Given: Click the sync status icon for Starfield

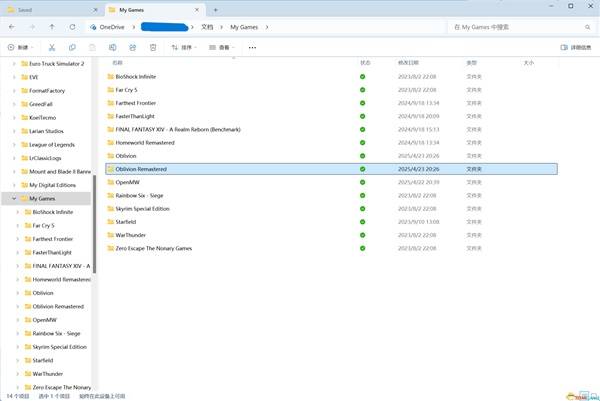Looking at the screenshot, I should [x=362, y=221].
